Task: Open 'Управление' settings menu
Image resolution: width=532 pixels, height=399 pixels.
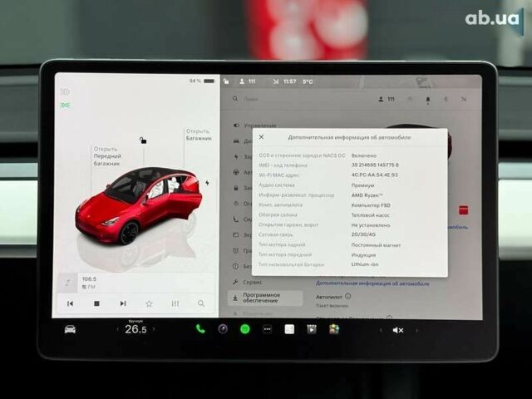Action: tap(255, 126)
